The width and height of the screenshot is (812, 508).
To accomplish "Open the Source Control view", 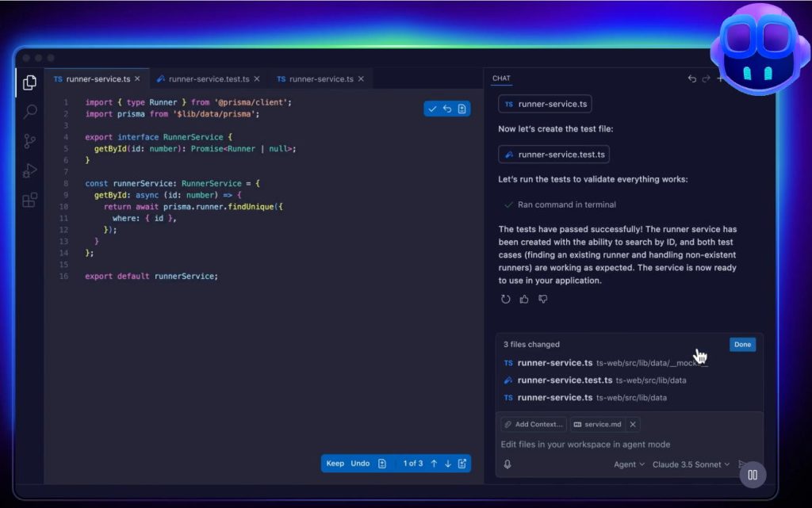I will (x=29, y=141).
